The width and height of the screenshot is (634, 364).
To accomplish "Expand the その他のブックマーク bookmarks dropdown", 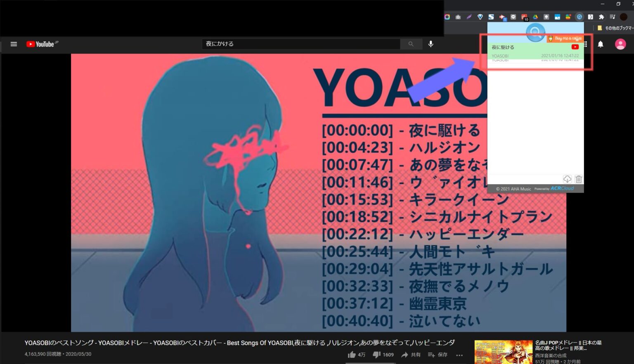I will click(x=615, y=27).
